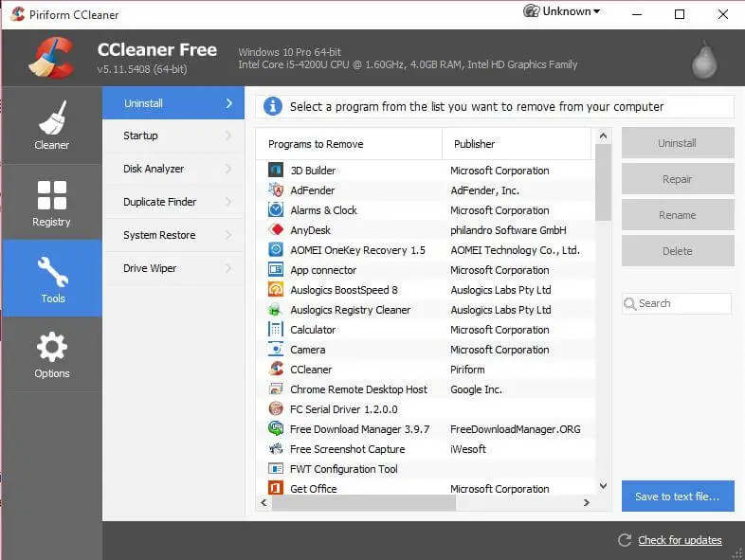The image size is (745, 560).
Task: Click the FC Serial Driver icon
Action: pyautogui.click(x=276, y=409)
